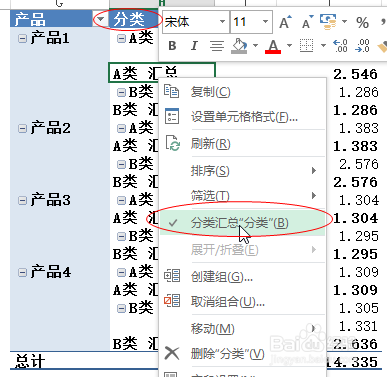Collapse B类 under 产品1

click(x=121, y=92)
